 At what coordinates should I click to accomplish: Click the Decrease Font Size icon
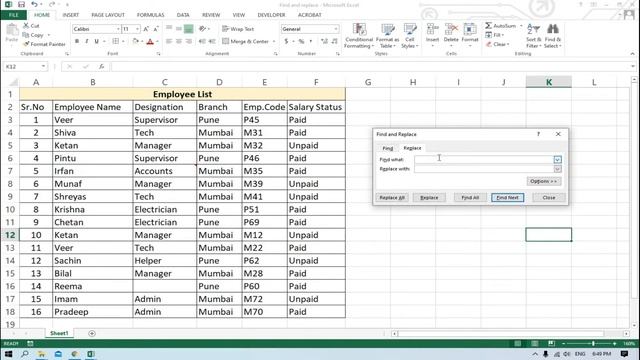coord(156,29)
